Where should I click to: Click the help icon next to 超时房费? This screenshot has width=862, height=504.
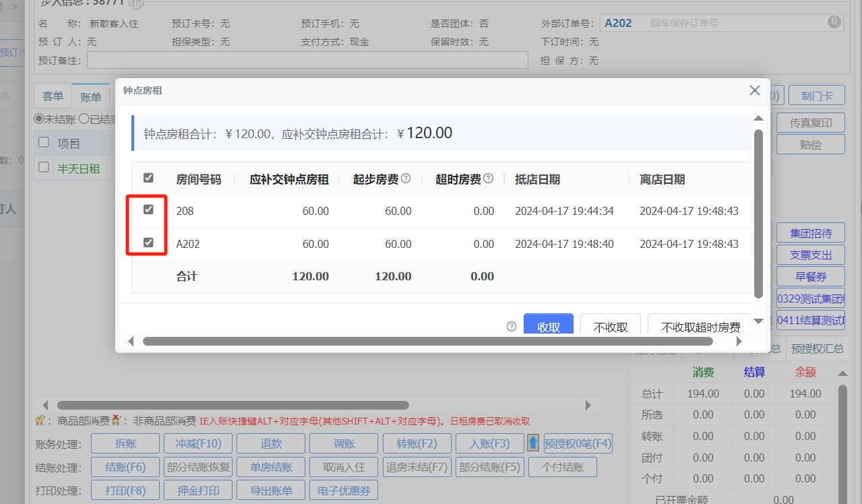pos(489,179)
